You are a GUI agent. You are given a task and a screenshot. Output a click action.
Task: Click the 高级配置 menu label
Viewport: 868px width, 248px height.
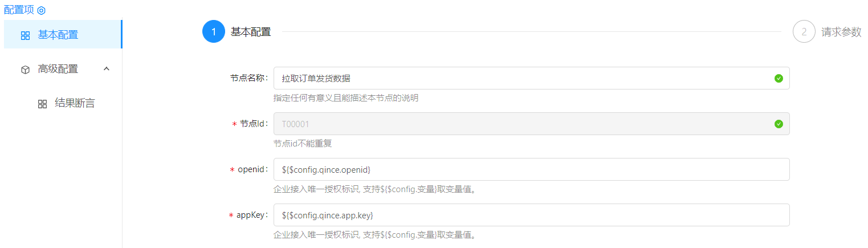(x=58, y=69)
